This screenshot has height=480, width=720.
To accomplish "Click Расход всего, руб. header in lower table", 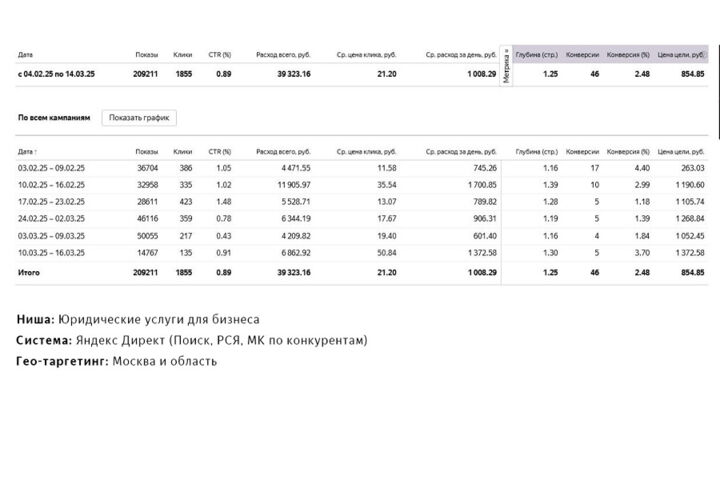I will 283,152.
